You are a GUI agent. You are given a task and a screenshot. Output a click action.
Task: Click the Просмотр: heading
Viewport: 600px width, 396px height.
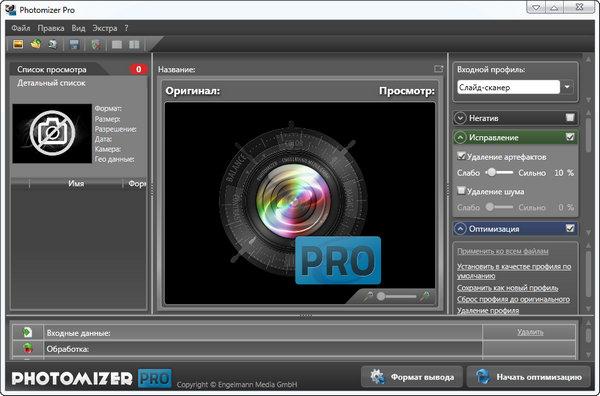tap(407, 91)
